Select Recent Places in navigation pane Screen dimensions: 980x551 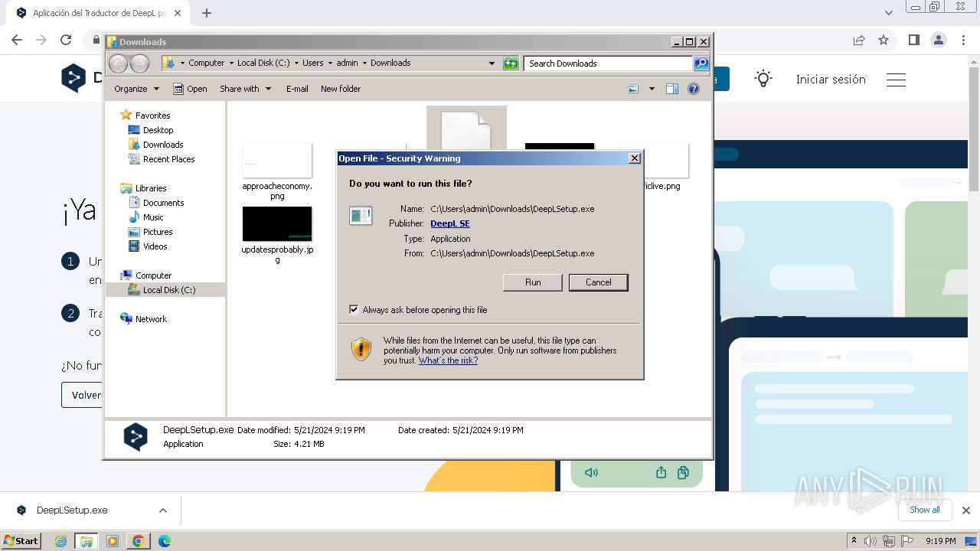pos(168,159)
